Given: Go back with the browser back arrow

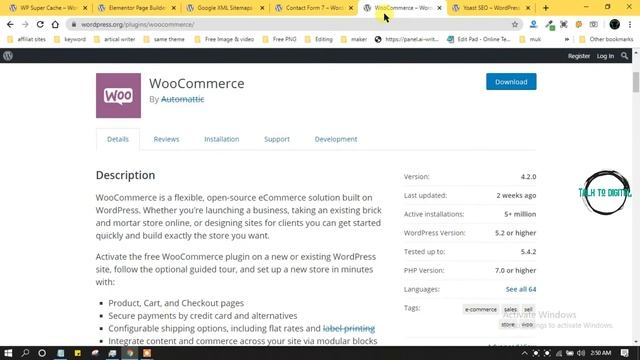Looking at the screenshot, I should tap(10, 24).
